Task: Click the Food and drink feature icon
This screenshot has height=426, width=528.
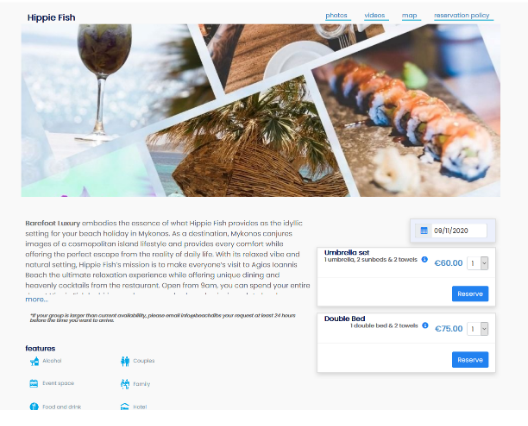Action: (x=34, y=406)
